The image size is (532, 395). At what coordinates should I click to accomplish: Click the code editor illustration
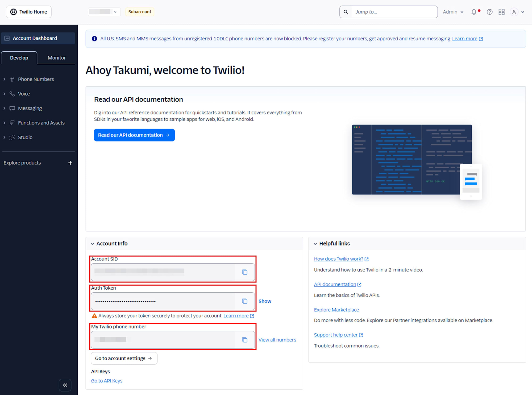[x=417, y=162]
